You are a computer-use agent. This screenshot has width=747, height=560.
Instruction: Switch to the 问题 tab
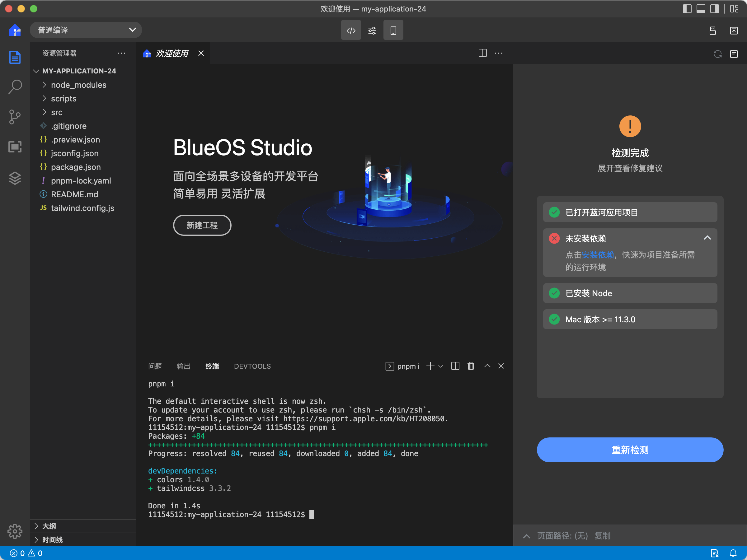tap(155, 366)
